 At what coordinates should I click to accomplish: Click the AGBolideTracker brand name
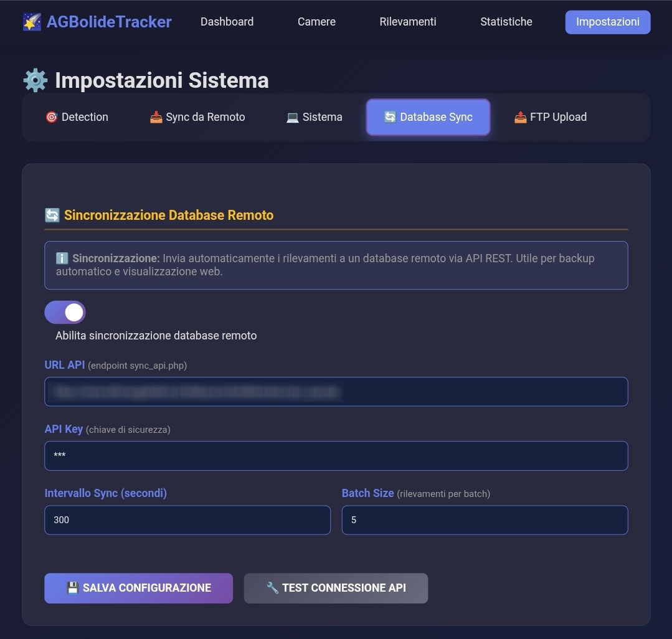109,22
